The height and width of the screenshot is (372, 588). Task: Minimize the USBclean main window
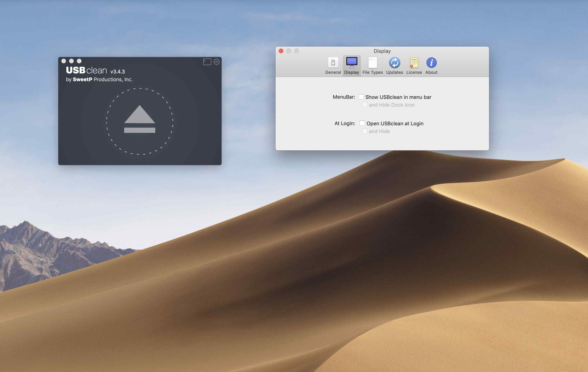[x=71, y=61]
